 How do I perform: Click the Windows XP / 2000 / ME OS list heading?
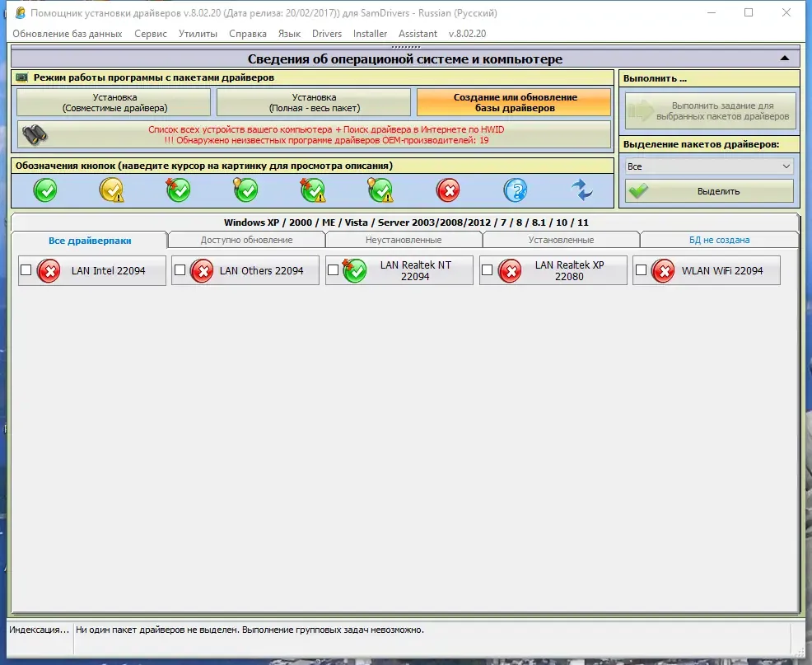pyautogui.click(x=406, y=222)
